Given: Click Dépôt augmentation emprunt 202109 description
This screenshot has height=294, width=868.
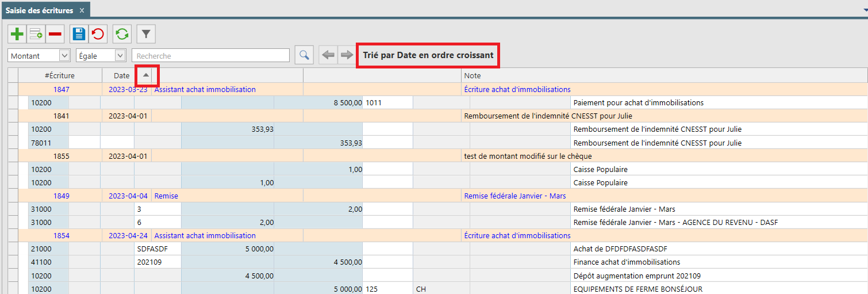Looking at the screenshot, I should point(637,275).
